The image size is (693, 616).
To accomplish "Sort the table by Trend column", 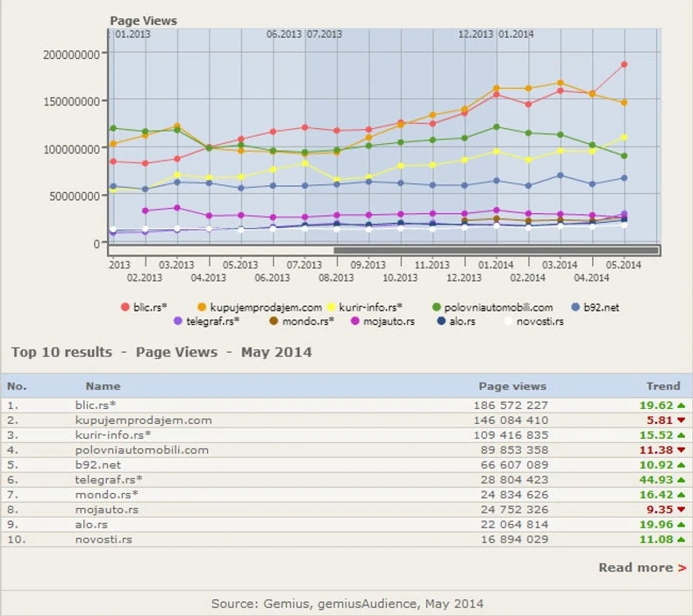I will tap(663, 386).
